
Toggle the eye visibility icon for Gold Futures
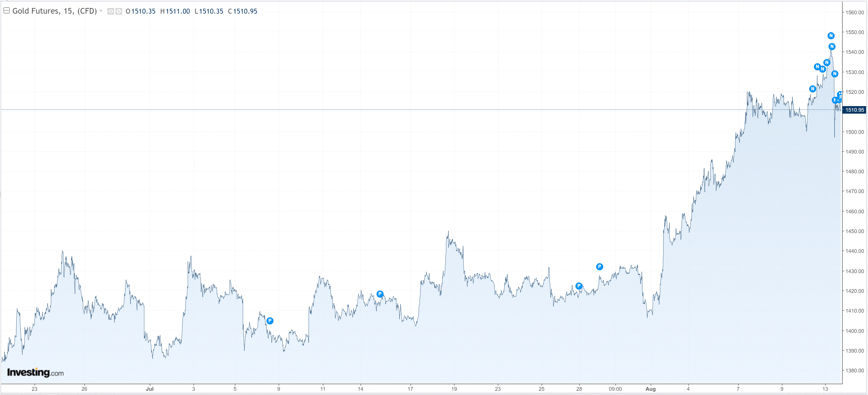pos(111,12)
